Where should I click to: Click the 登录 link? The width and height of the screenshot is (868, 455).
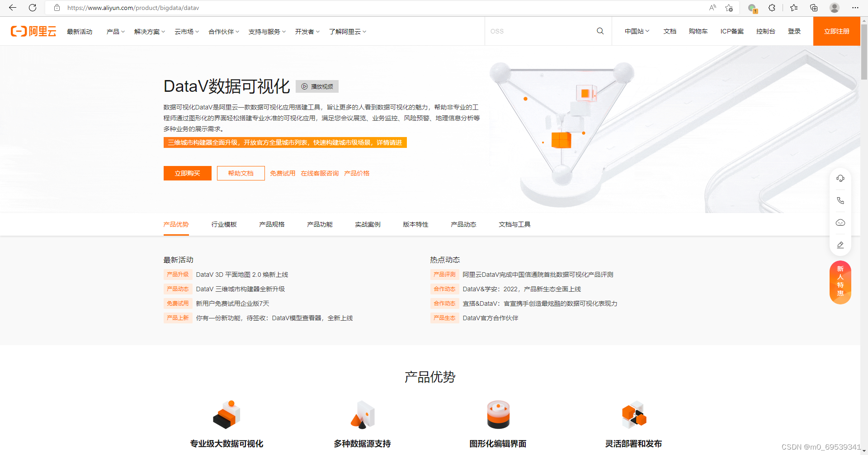(794, 31)
